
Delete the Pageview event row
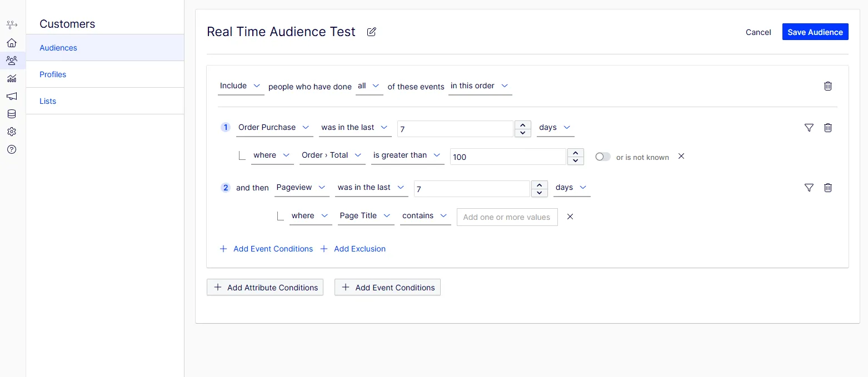pos(828,188)
